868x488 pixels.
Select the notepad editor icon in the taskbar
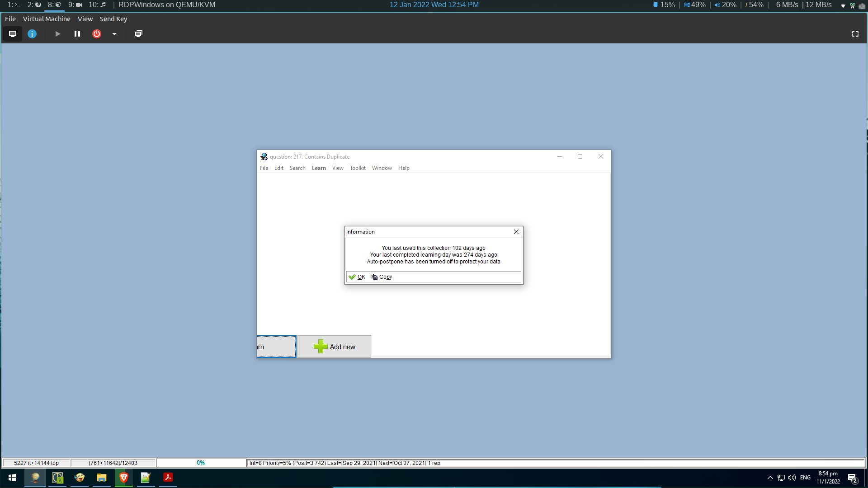point(146,478)
